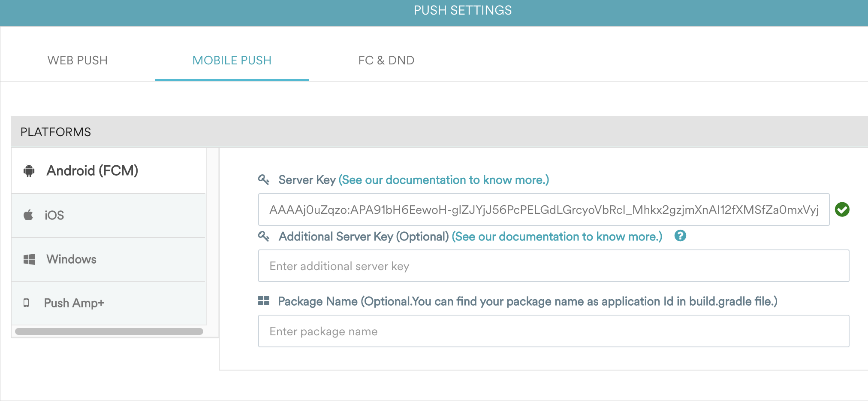Switch to the WEB PUSH tab
The height and width of the screenshot is (401, 868).
coord(78,60)
